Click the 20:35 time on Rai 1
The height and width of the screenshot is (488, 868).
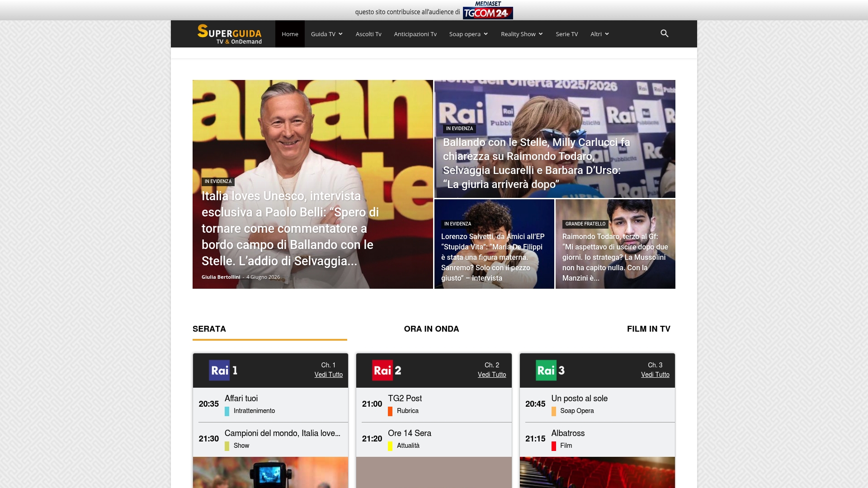[209, 404]
